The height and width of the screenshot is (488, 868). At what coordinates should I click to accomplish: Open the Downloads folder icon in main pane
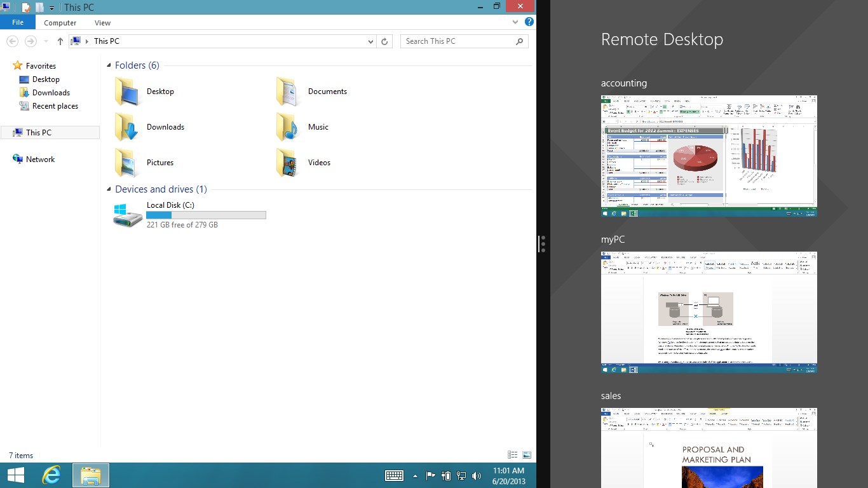(126, 127)
